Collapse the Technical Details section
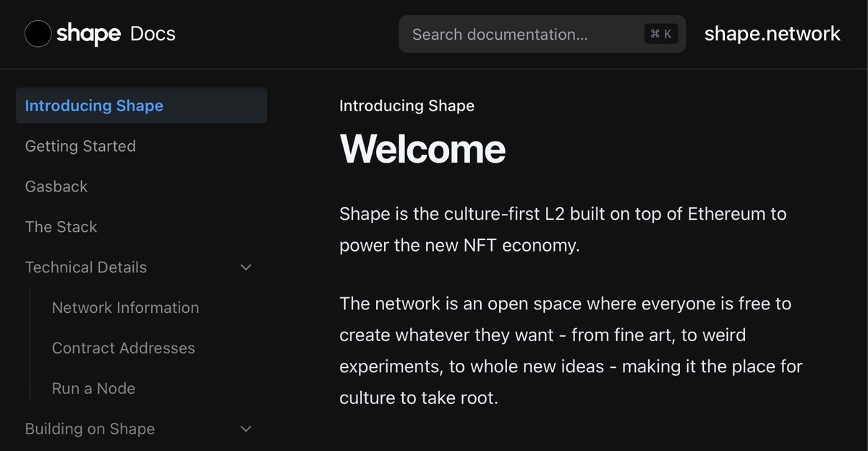This screenshot has width=868, height=451. 85,267
